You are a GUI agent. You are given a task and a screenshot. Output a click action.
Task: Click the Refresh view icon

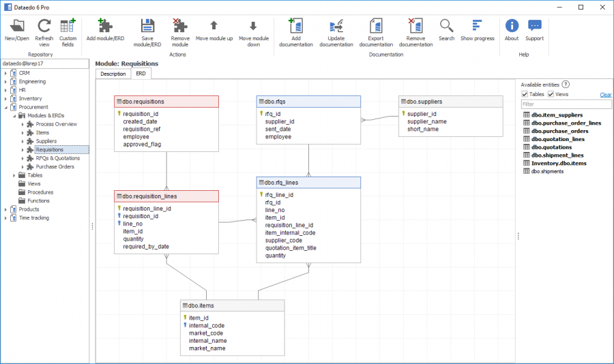[x=44, y=26]
